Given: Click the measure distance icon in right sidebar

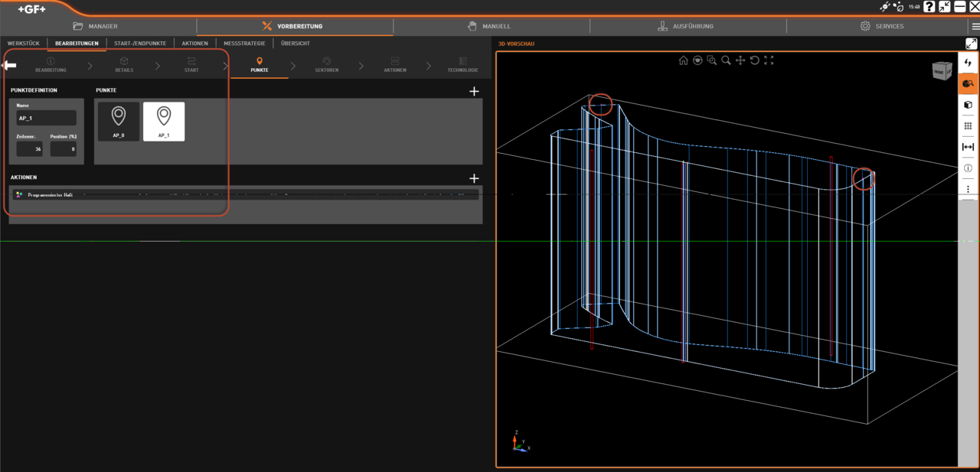Looking at the screenshot, I should 968,147.
